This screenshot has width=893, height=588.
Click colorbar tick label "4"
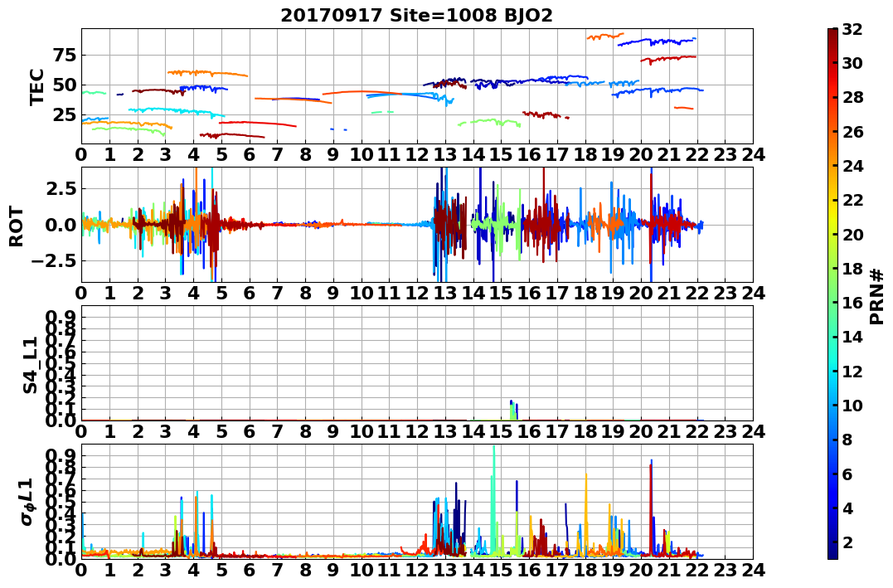(847, 508)
